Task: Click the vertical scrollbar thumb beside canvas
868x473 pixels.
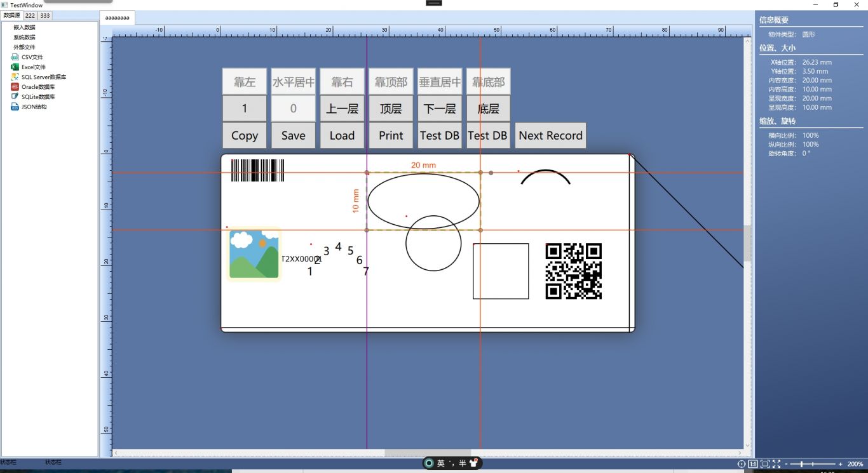Action: (748, 243)
